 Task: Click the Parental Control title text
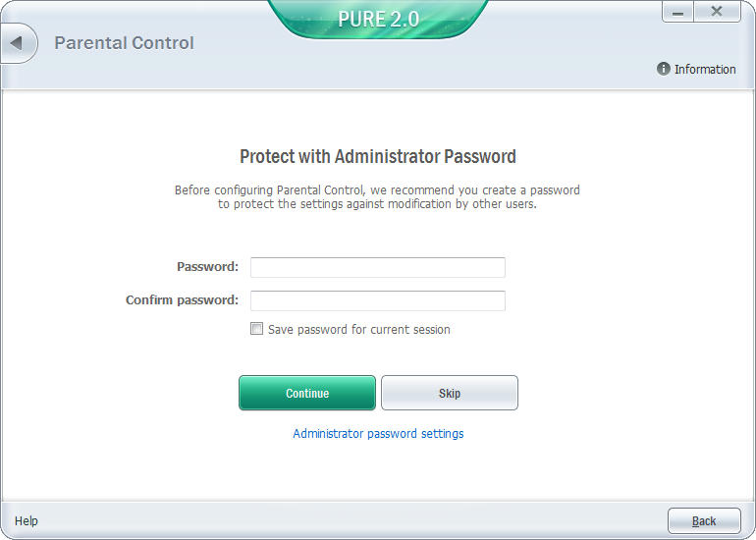pyautogui.click(x=124, y=43)
